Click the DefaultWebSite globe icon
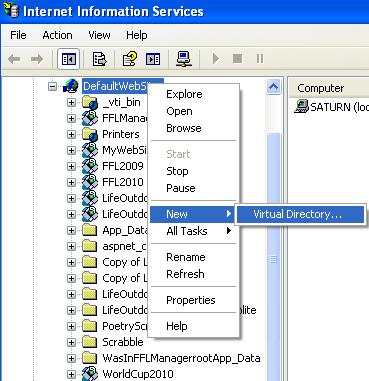 click(x=71, y=86)
